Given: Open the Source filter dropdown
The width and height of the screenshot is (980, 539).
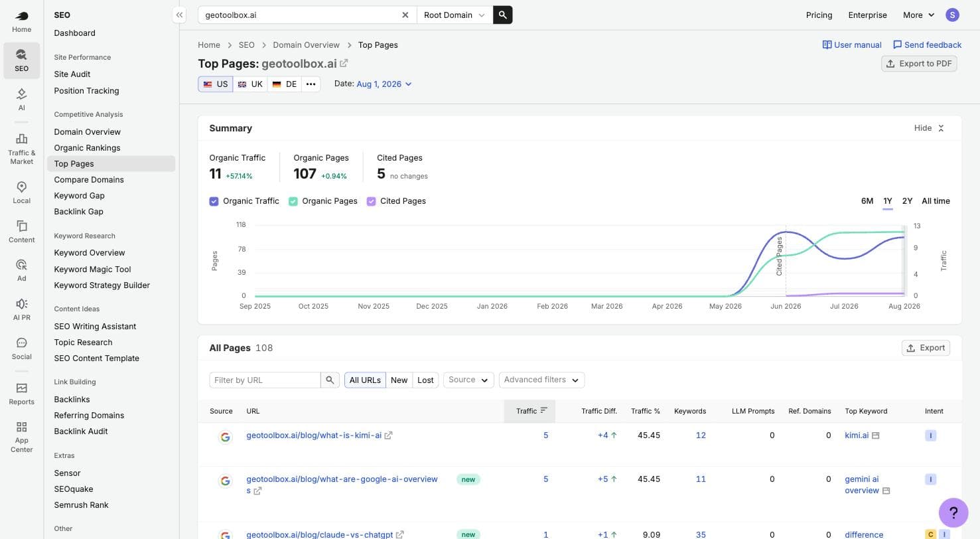Looking at the screenshot, I should click(x=468, y=380).
